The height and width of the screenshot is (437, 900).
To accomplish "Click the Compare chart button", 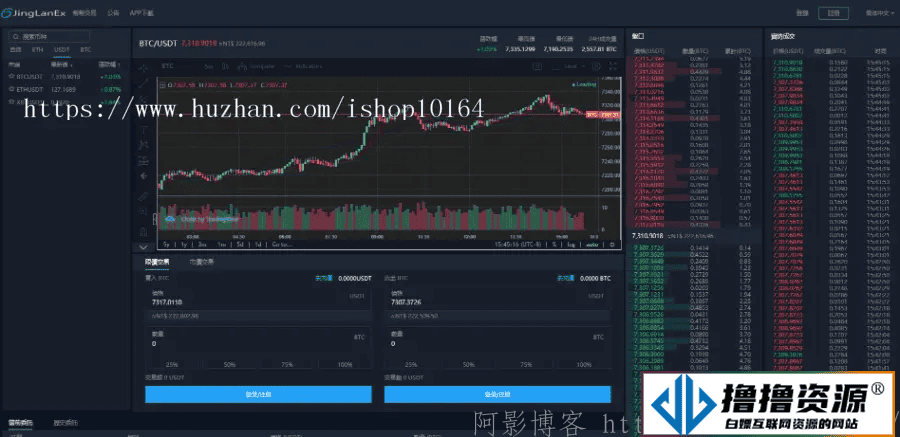I will [257, 67].
